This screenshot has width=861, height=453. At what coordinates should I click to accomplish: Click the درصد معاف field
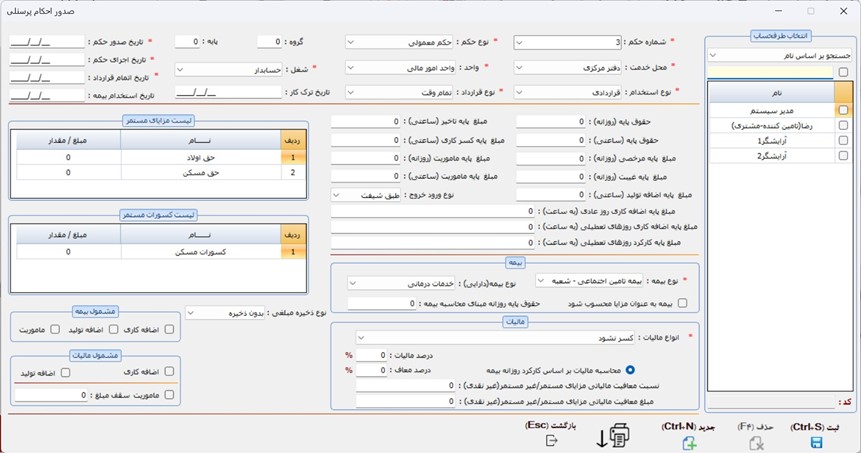[371, 370]
